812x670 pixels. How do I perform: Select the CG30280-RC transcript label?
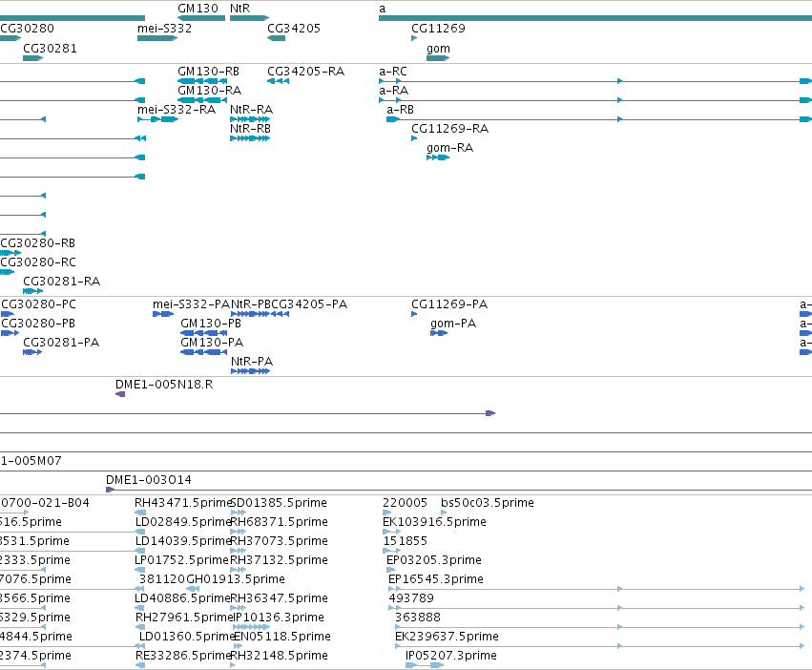pos(38,262)
